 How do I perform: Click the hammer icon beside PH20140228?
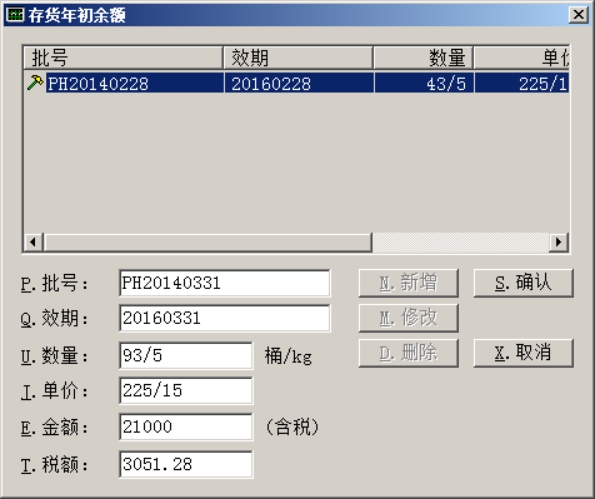(x=35, y=82)
